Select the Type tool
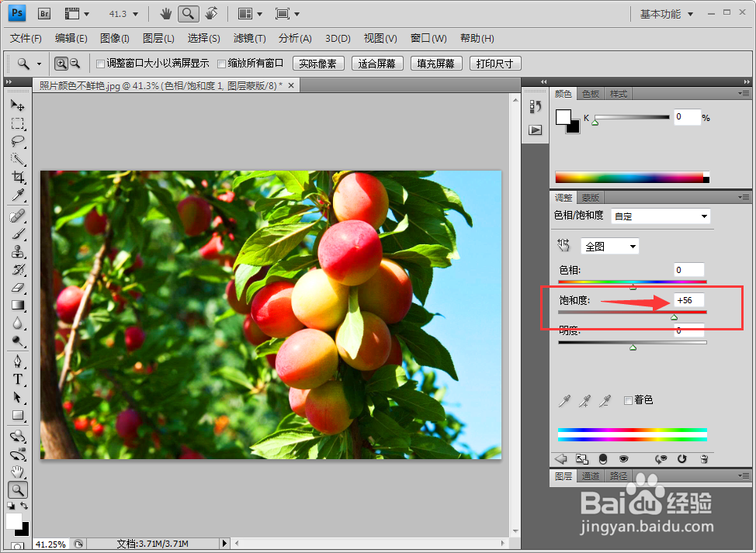Viewport: 756px width, 553px height. pos(18,379)
